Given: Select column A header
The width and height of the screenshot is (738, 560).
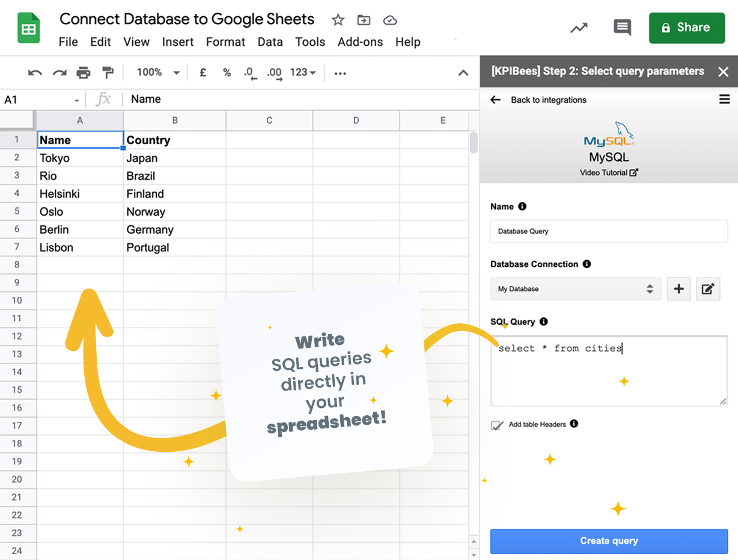Looking at the screenshot, I should 80,120.
